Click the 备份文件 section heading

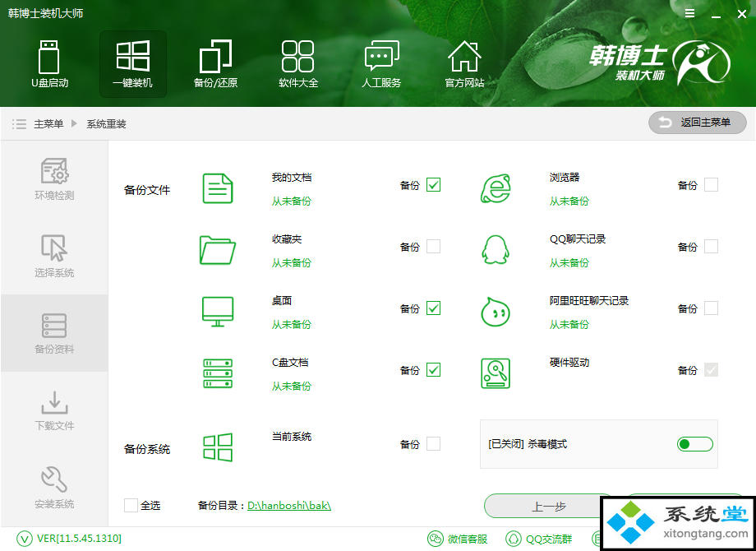tap(147, 190)
